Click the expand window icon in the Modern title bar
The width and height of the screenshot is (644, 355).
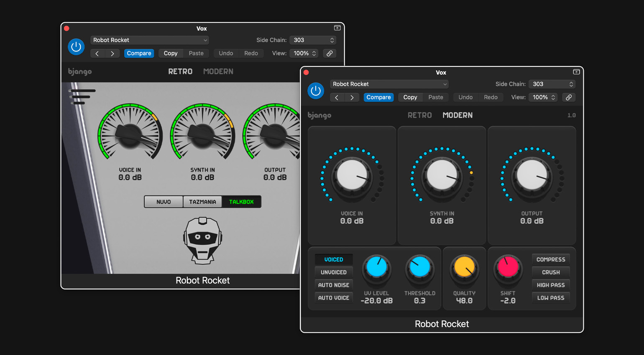tap(576, 72)
